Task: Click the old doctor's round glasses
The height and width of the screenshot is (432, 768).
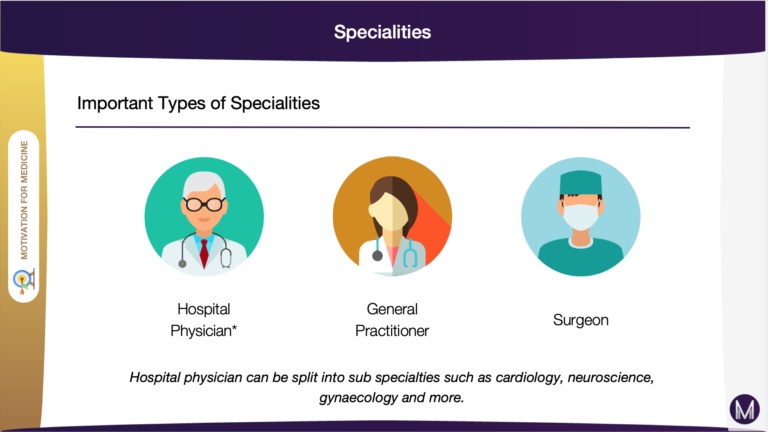Action: point(204,203)
